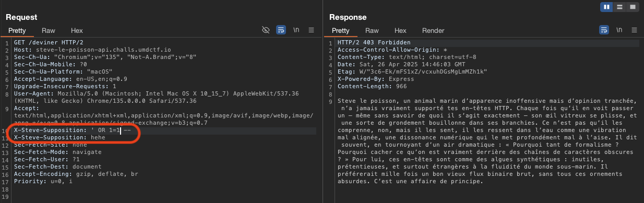Toggle hidden-characters eye icon in Request
The image size is (644, 203).
click(x=266, y=30)
